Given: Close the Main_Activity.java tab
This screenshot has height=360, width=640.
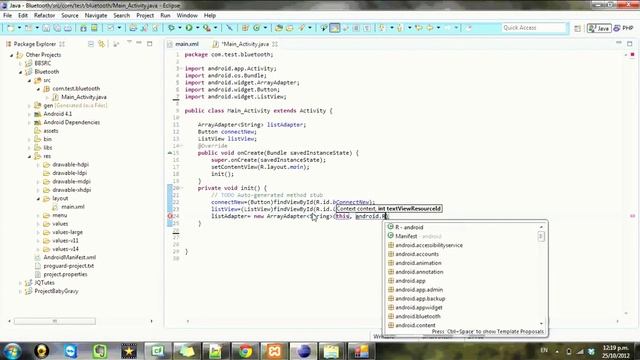Looking at the screenshot, I should [275, 44].
